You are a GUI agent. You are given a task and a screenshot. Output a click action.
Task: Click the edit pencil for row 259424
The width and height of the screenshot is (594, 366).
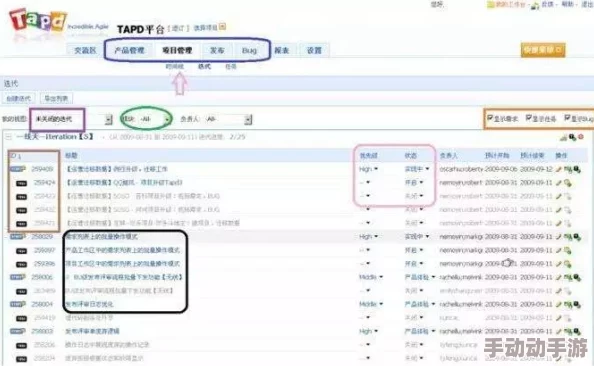pos(559,183)
